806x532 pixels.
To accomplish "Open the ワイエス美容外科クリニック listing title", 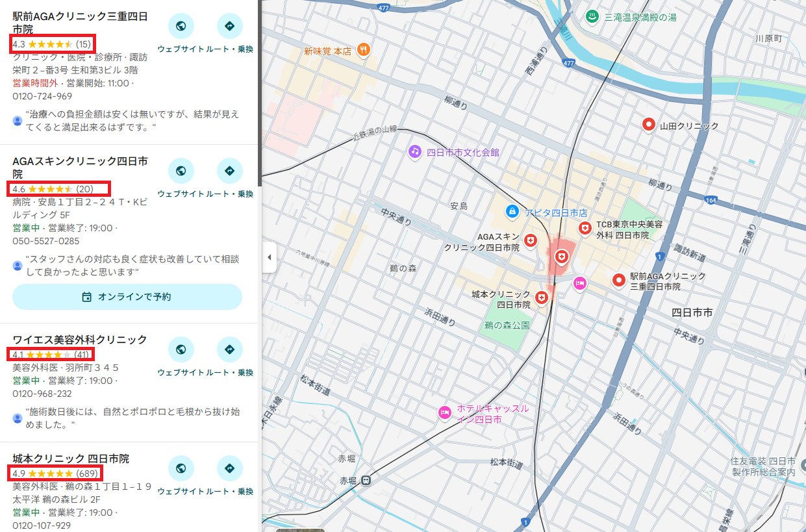I will pos(80,340).
